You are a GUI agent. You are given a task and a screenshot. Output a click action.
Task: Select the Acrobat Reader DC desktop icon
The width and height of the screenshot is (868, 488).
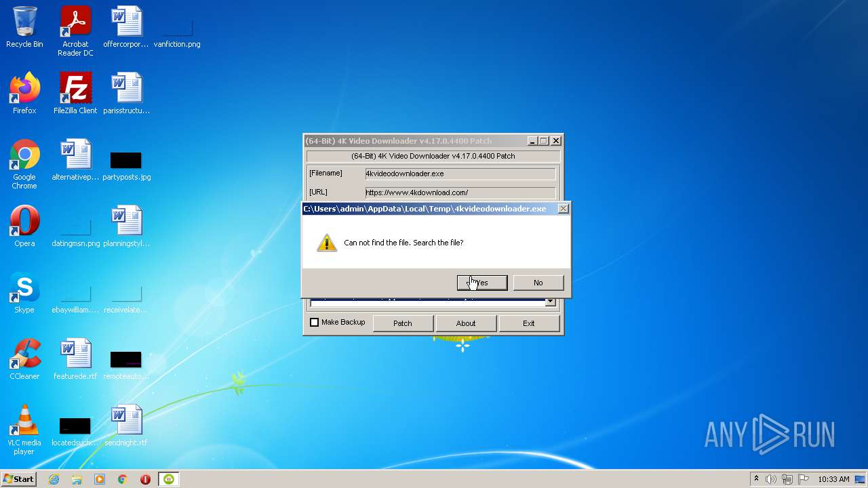75,31
